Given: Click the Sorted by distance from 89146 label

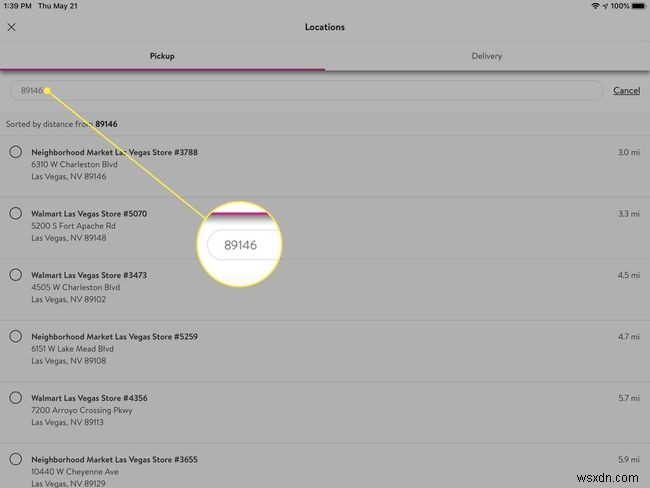Looking at the screenshot, I should [x=62, y=124].
